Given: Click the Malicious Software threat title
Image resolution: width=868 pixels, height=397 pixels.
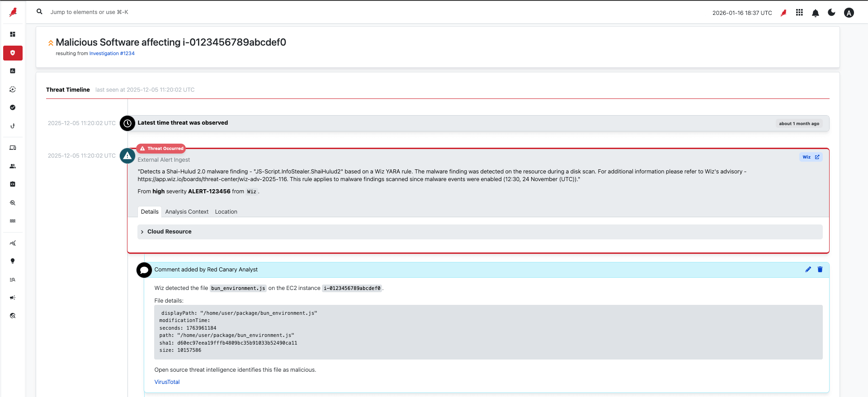Looking at the screenshot, I should pyautogui.click(x=171, y=42).
